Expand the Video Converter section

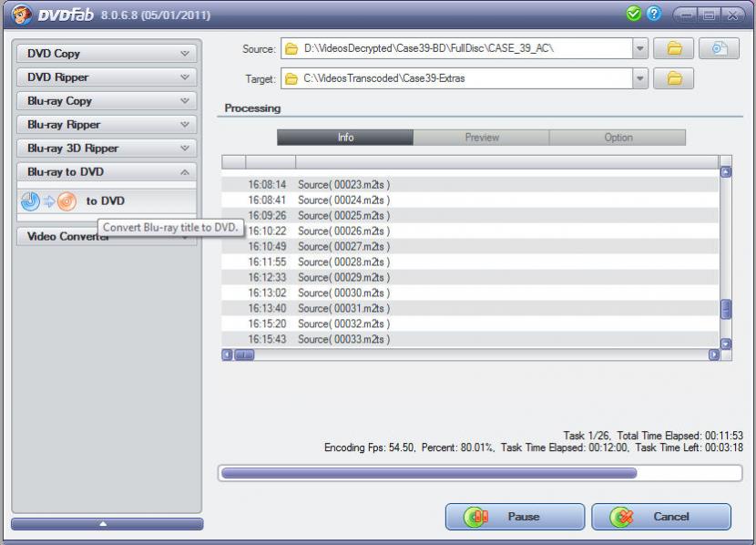[107, 236]
